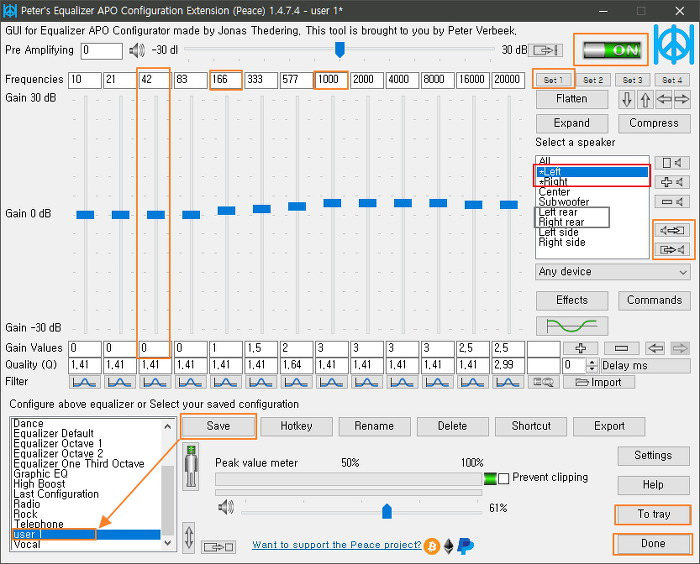Minimize Peace with To tray button
Viewport: 700px width, 564px height.
coord(654,514)
